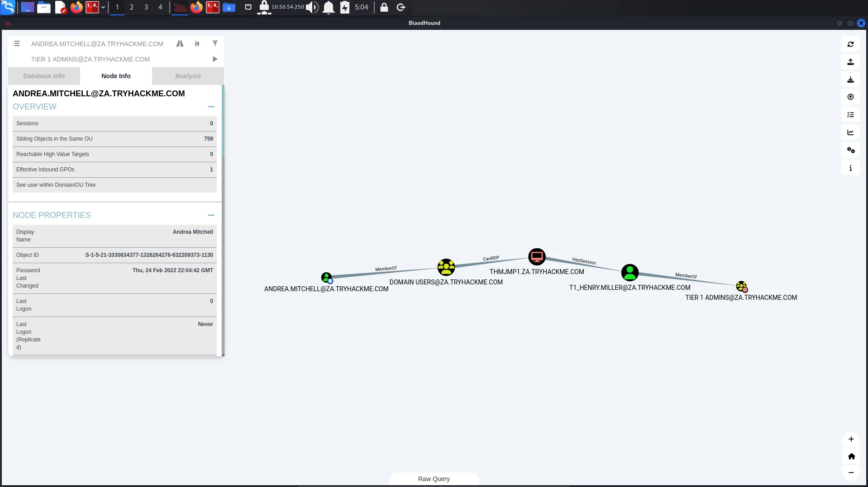Open the hamburger menu in search bar
The width and height of the screenshot is (868, 487).
(17, 44)
